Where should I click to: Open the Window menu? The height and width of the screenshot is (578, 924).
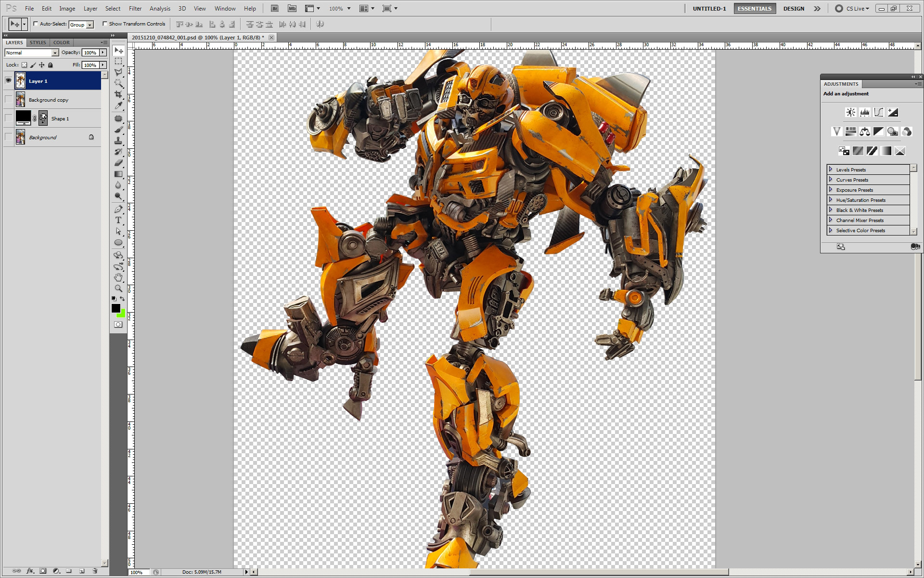point(225,9)
